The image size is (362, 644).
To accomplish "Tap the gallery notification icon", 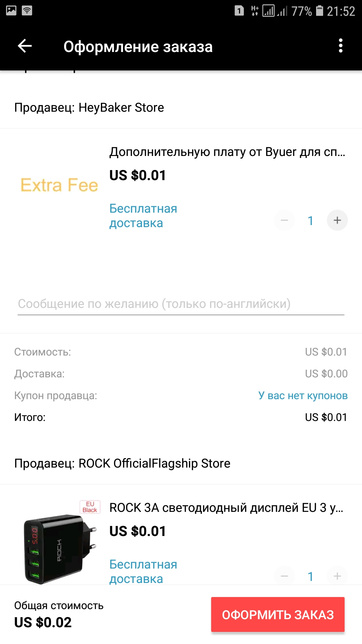I will (x=11, y=11).
